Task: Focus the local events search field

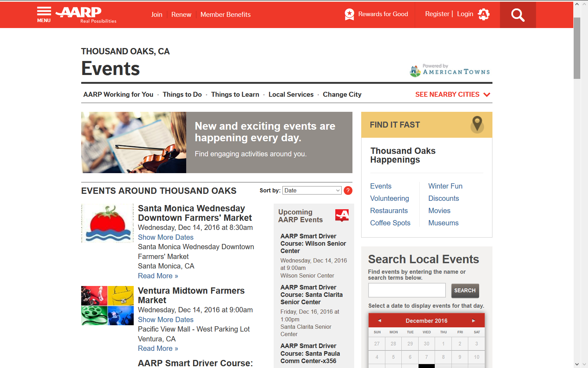Action: pyautogui.click(x=407, y=290)
